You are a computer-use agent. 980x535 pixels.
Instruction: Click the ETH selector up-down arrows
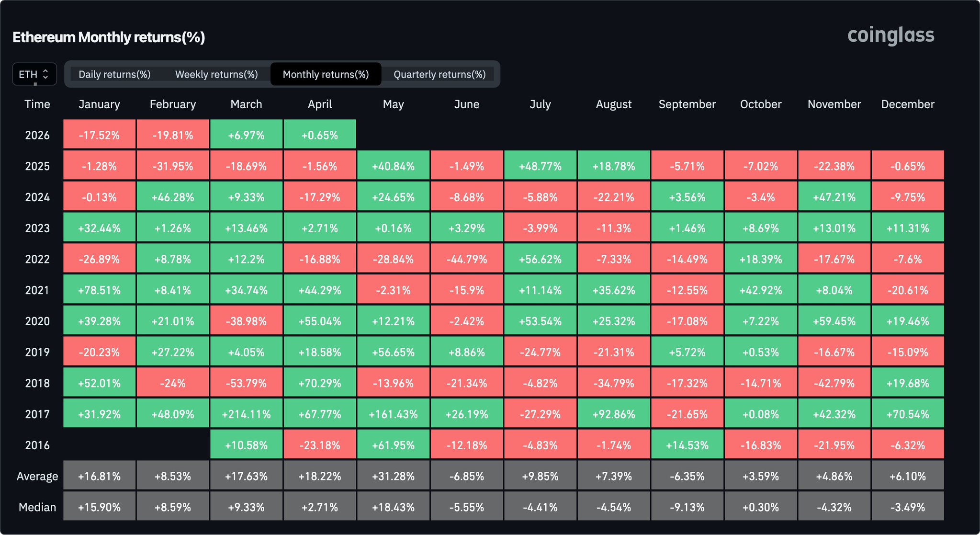coord(45,74)
